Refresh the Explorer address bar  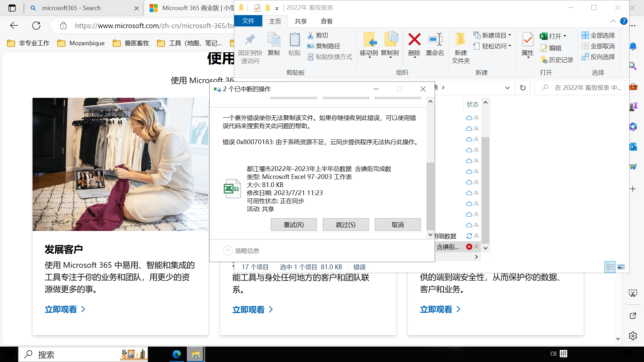523,88
